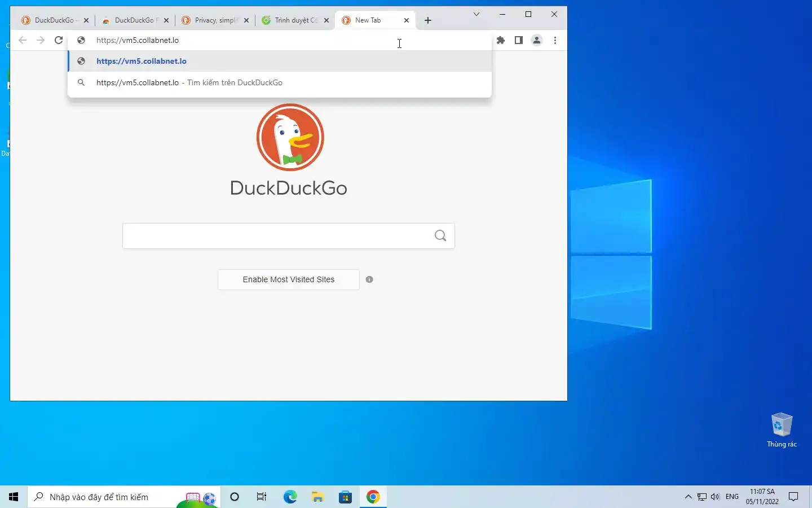Open Cortana circle on taskbar
The width and height of the screenshot is (812, 508).
click(x=235, y=497)
